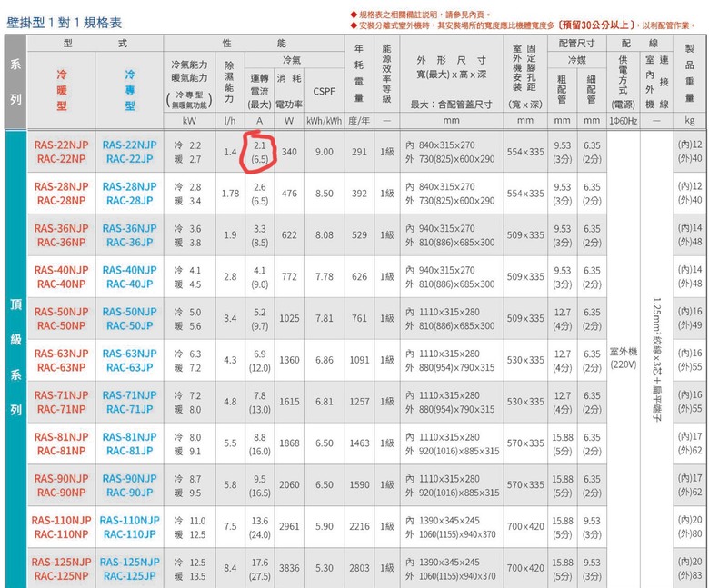Screen dimensions: 709x588
Task: Click red note about 預留30公分以上
Action: (524, 25)
